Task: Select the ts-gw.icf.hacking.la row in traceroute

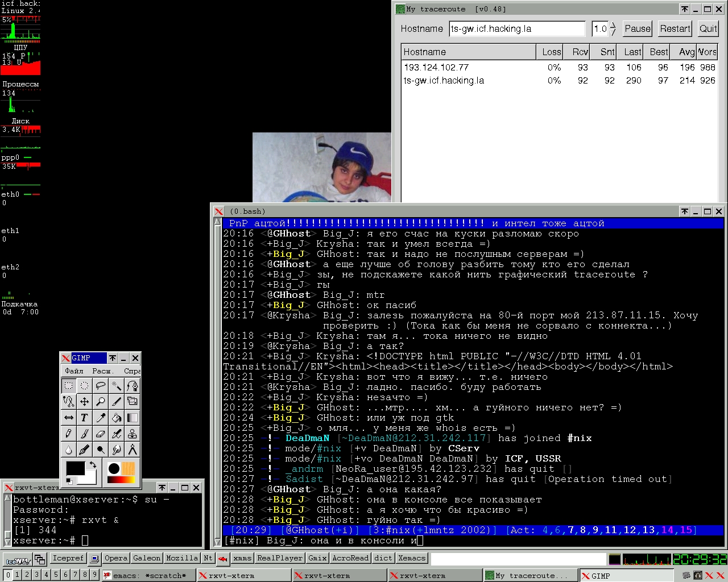Action: tap(559, 81)
